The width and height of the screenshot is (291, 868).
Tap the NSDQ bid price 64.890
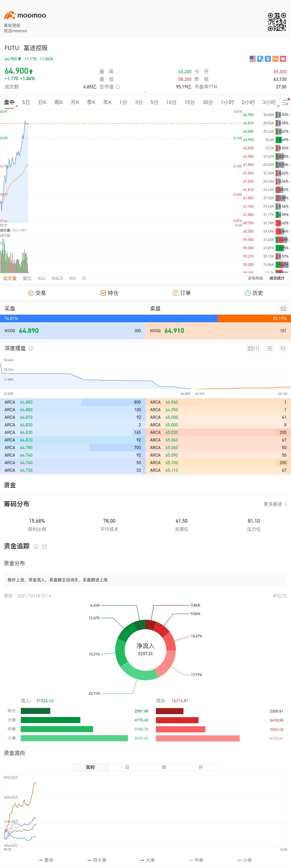pyautogui.click(x=29, y=331)
